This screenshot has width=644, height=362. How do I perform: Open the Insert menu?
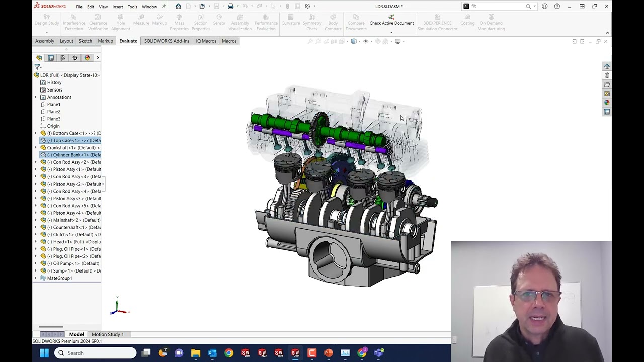[118, 7]
